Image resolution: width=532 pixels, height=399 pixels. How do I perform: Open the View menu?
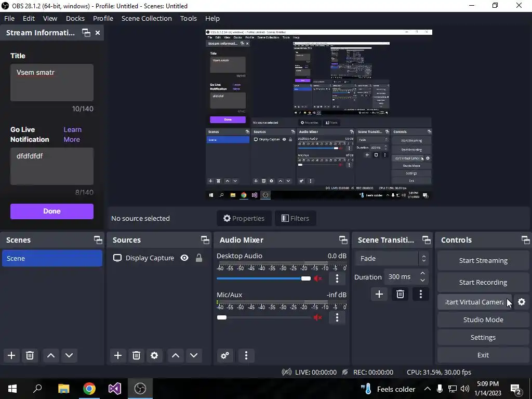pos(50,18)
